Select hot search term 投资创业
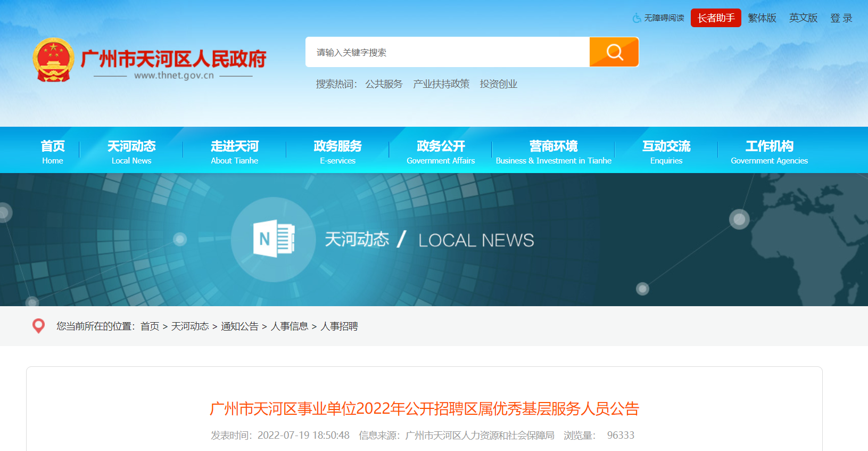 (499, 84)
